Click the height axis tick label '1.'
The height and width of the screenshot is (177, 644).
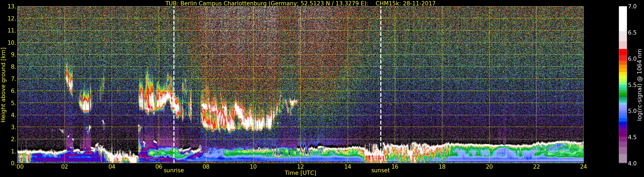(x=14, y=151)
